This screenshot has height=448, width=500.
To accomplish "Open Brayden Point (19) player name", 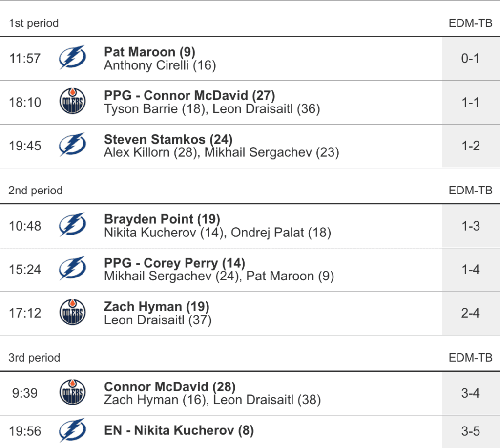I will [x=162, y=219].
